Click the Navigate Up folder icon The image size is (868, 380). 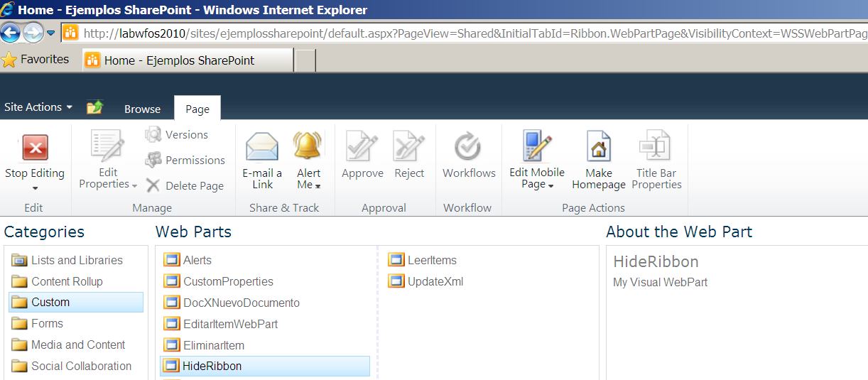pyautogui.click(x=95, y=107)
